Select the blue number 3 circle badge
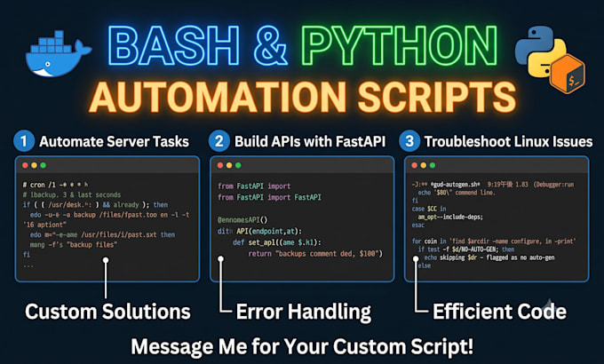Image resolution: width=604 pixels, height=364 pixels. click(x=409, y=141)
